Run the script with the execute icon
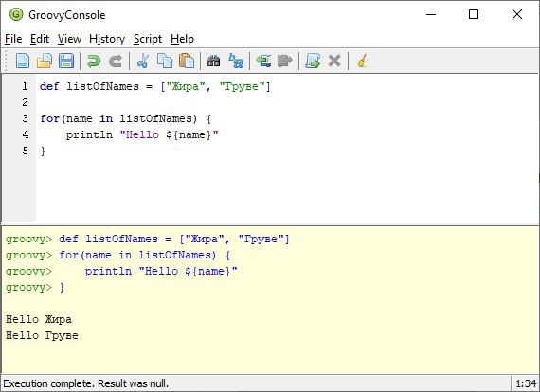Image resolution: width=540 pixels, height=392 pixels. pyautogui.click(x=313, y=62)
